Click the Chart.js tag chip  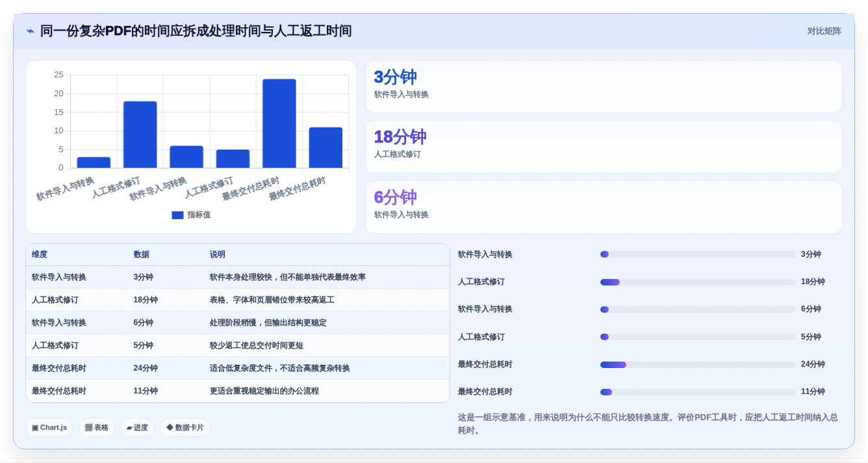click(49, 427)
